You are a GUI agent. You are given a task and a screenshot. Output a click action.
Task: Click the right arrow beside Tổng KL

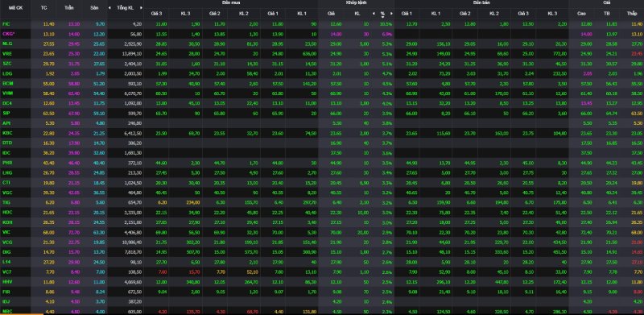point(141,8)
